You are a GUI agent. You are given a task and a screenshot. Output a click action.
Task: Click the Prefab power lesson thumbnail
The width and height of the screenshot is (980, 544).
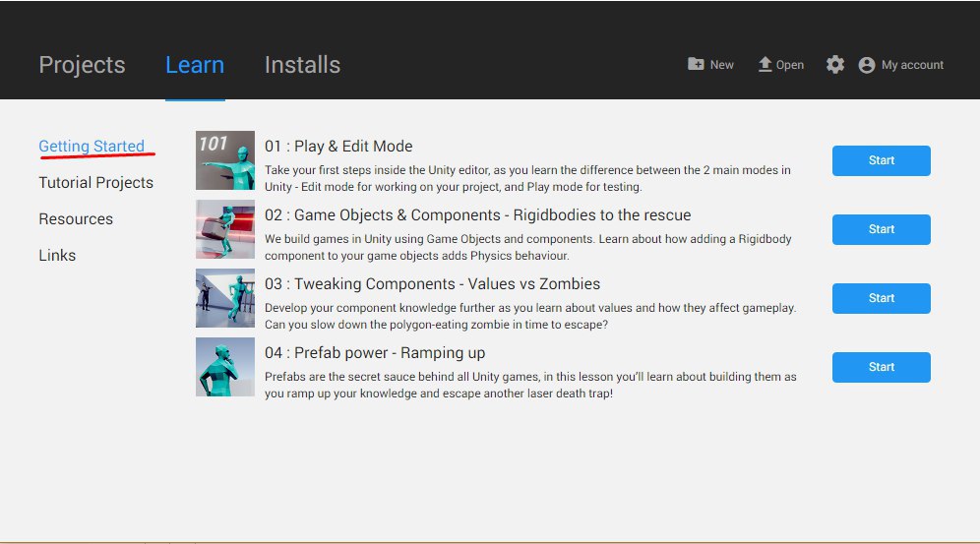pos(225,367)
